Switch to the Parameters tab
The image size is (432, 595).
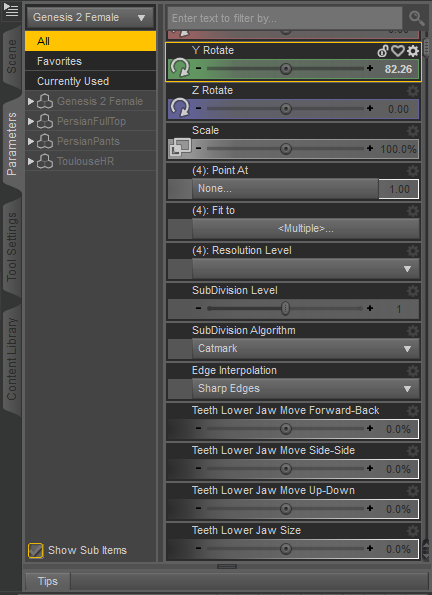12,143
